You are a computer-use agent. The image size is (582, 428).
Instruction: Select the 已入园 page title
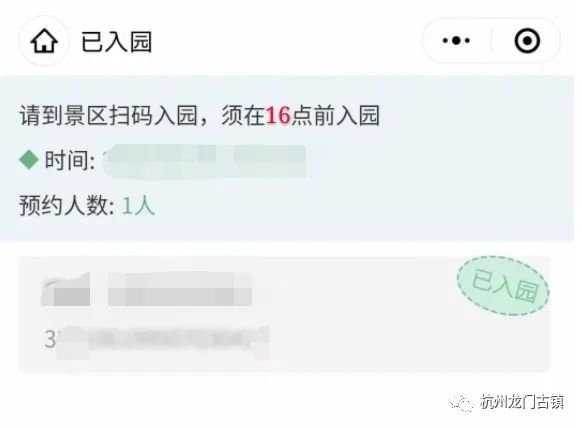click(117, 42)
